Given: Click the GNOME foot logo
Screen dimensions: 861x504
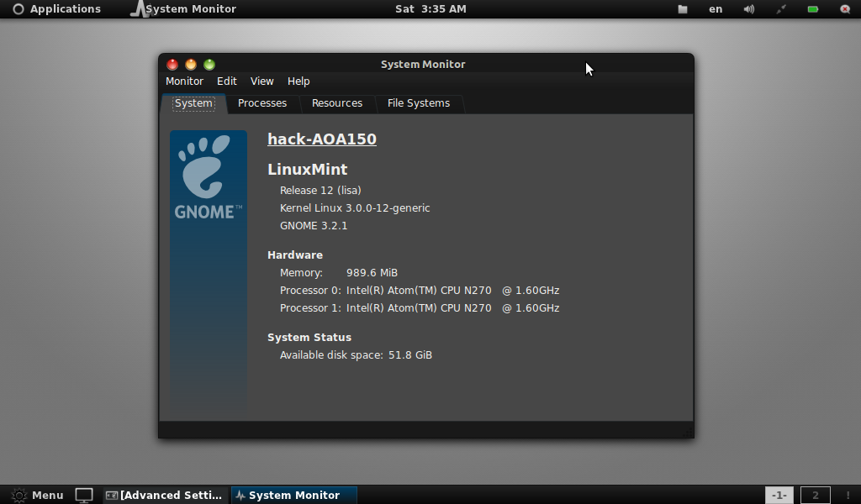Looking at the screenshot, I should click(209, 176).
